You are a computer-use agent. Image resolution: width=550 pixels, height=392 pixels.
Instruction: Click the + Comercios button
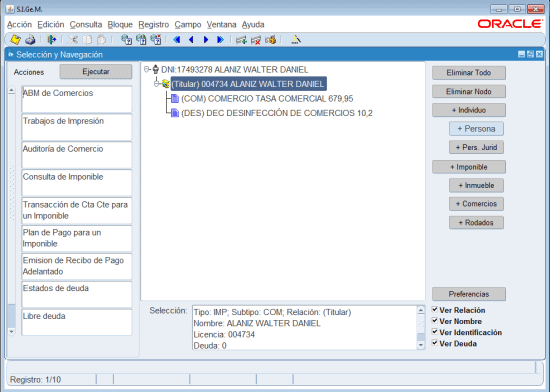(x=476, y=204)
